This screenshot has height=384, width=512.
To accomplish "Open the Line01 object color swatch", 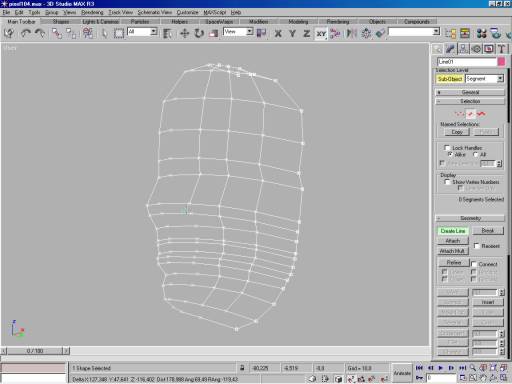I will point(501,62).
